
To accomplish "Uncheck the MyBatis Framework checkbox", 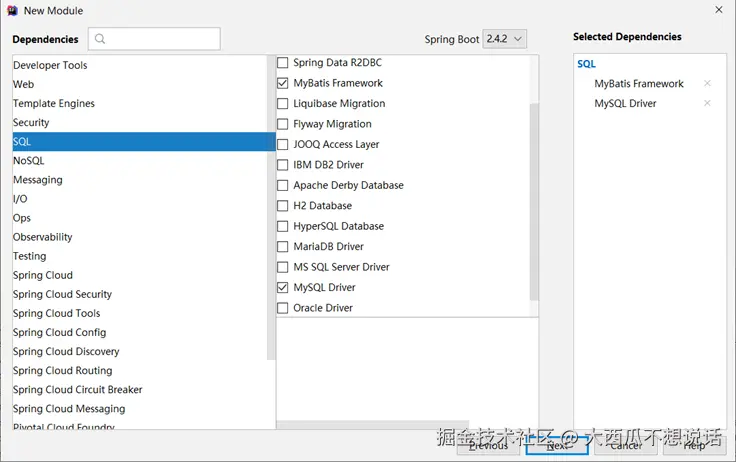I will pos(283,83).
